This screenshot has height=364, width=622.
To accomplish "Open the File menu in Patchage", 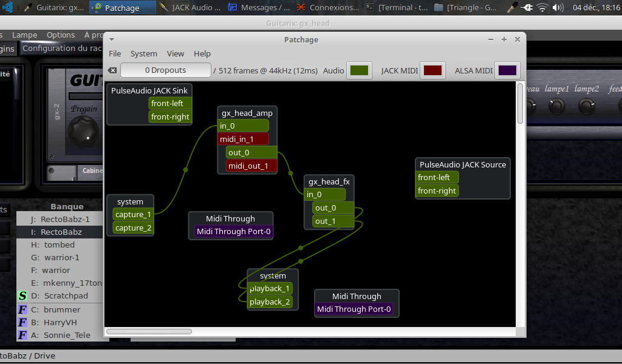I will click(115, 54).
